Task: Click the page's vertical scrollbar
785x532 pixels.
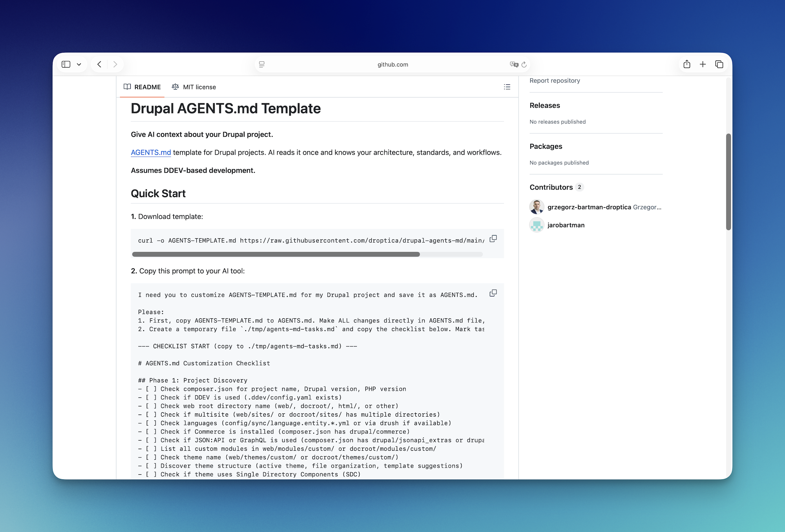Action: pyautogui.click(x=728, y=181)
